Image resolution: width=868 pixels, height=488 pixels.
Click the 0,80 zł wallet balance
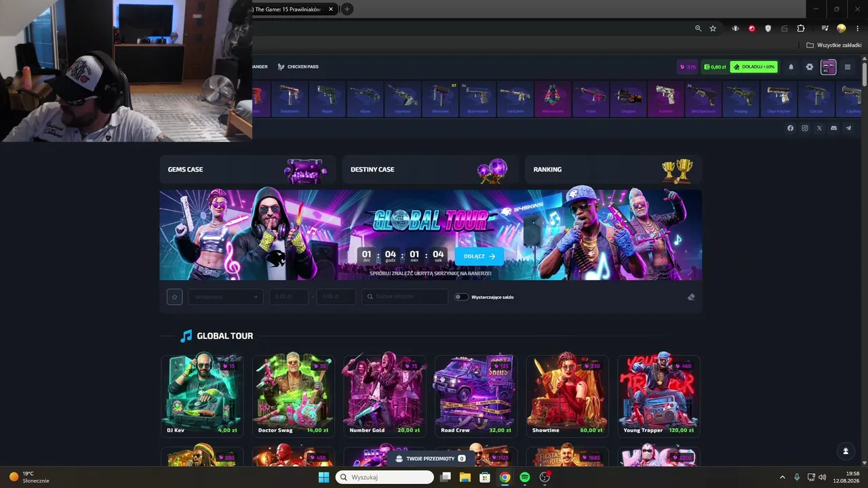tap(715, 67)
